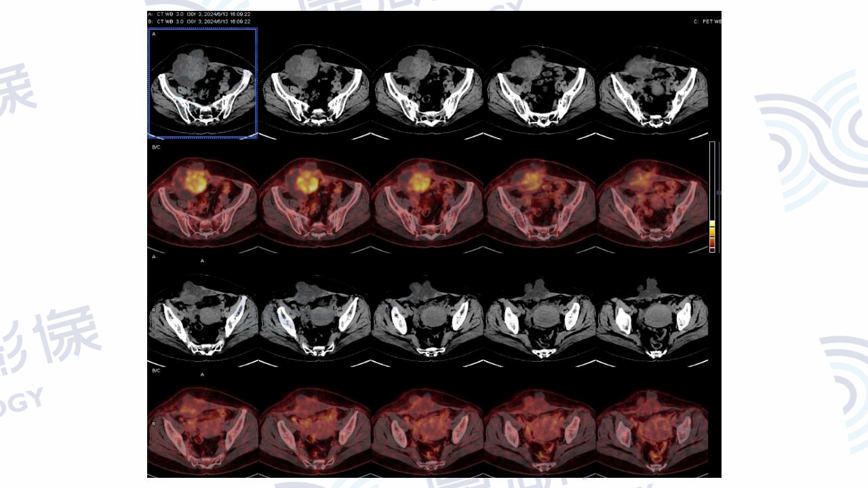Click the PET color scale bar

712,197
